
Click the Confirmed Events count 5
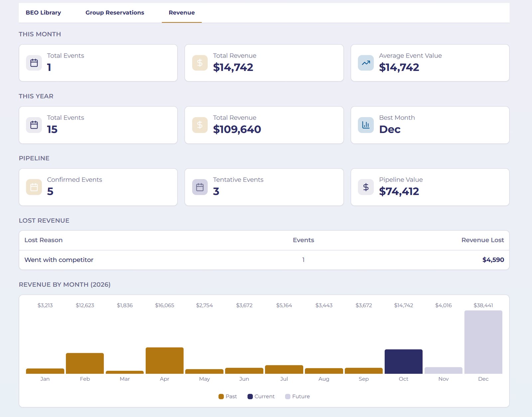coord(50,191)
